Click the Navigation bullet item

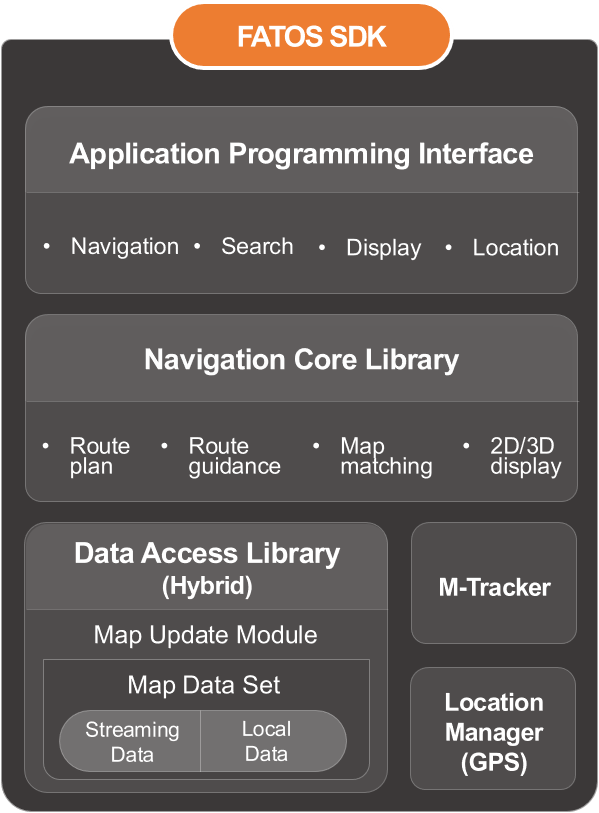tap(124, 246)
